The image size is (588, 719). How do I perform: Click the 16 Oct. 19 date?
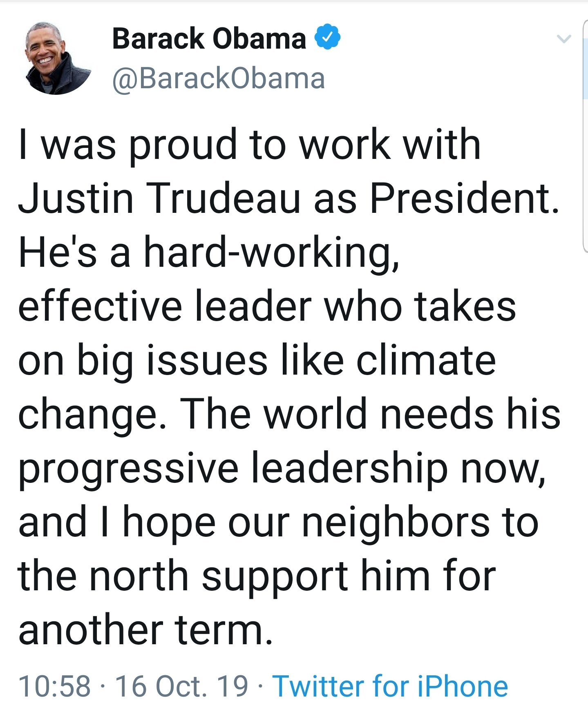(x=182, y=686)
